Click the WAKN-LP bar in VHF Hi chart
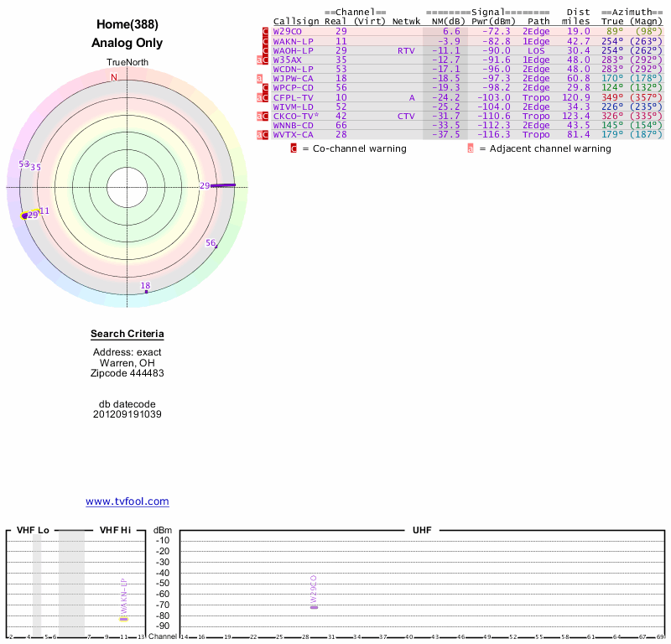 [123, 619]
